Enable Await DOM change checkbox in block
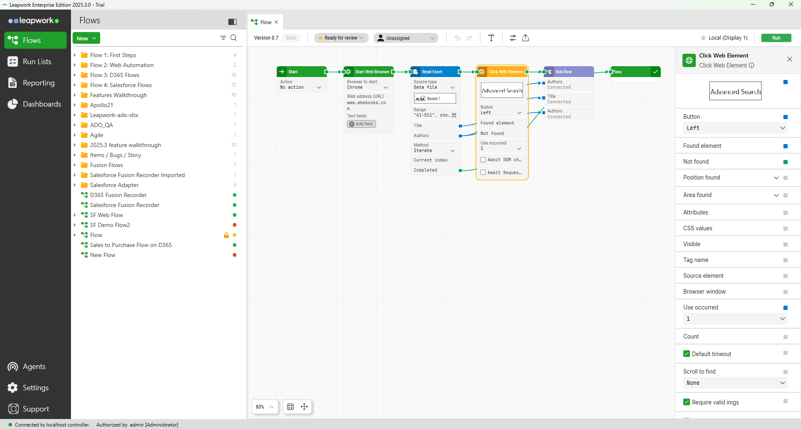801x429 pixels. (483, 160)
